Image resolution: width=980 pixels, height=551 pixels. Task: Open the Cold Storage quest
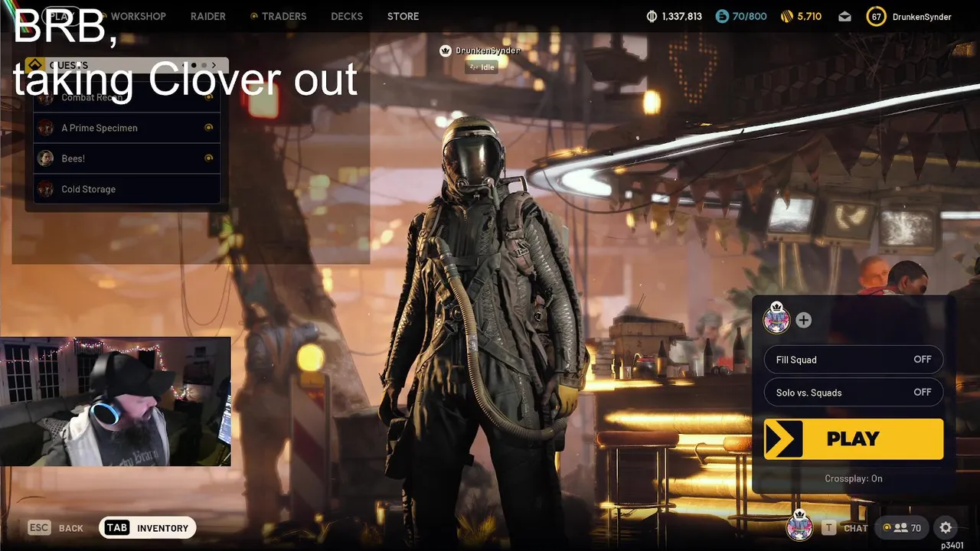pos(127,189)
